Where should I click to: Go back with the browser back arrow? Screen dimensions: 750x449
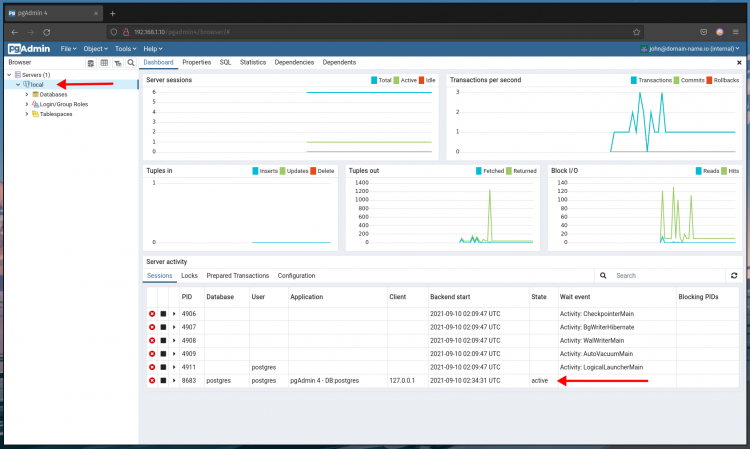tap(14, 32)
